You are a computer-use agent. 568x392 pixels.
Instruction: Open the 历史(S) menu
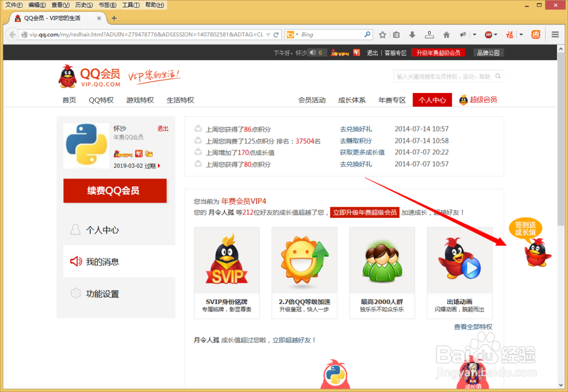pyautogui.click(x=83, y=5)
